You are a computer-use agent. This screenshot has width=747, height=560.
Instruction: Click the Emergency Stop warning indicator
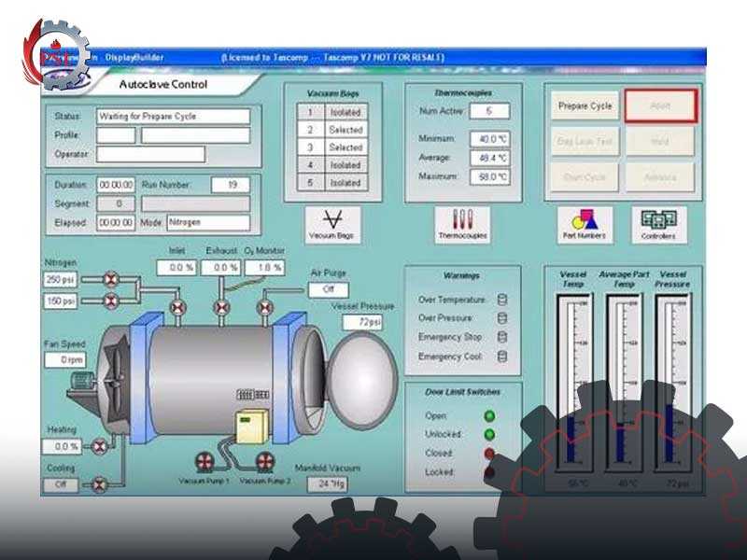coord(502,337)
